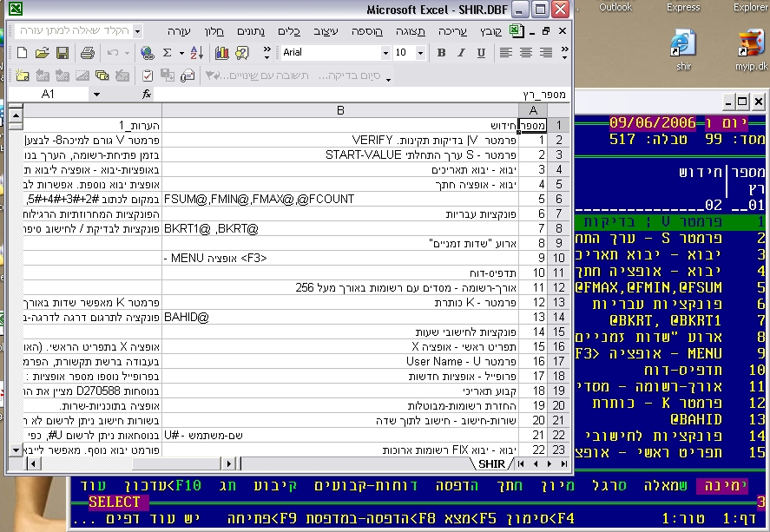770x532 pixels.
Task: Select the SHIR sheet tab
Action: (492, 464)
